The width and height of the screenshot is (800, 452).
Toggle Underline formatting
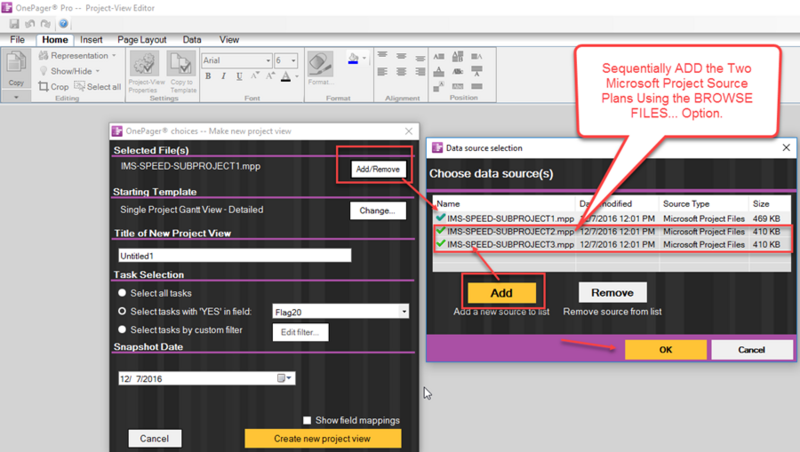tap(239, 76)
